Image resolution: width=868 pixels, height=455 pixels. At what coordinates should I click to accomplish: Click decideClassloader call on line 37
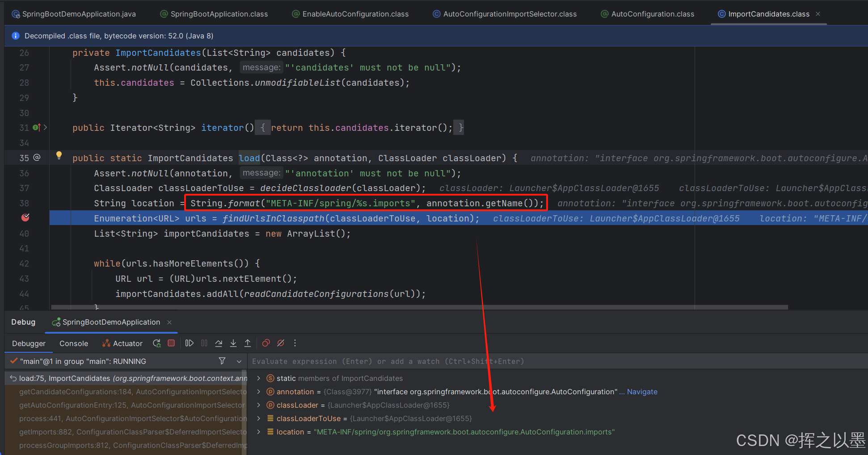tap(306, 188)
